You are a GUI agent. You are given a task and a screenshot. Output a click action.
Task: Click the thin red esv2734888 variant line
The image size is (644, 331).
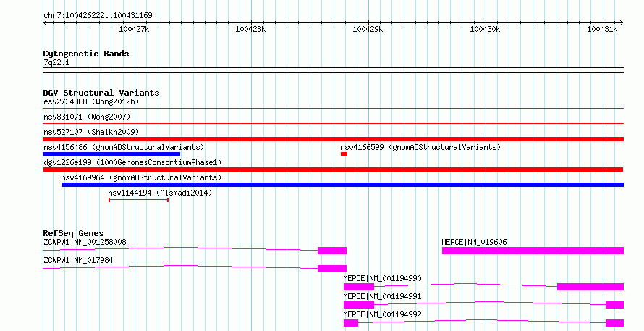(x=333, y=109)
